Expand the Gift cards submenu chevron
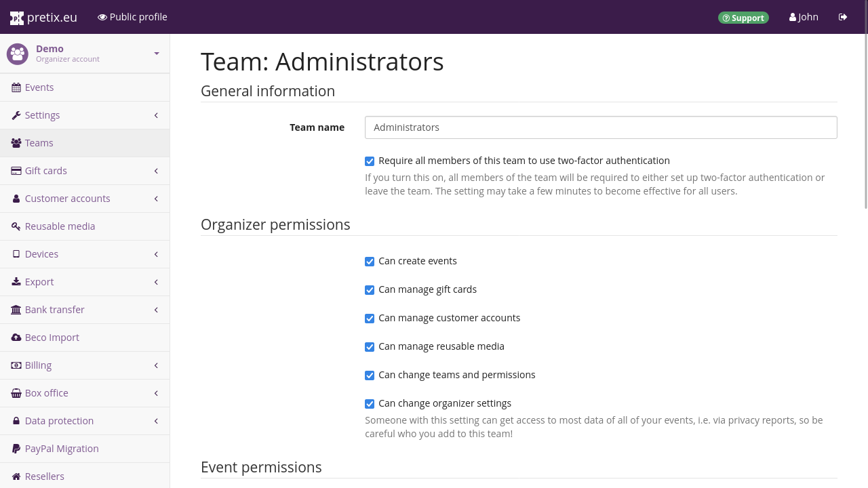 (x=156, y=171)
